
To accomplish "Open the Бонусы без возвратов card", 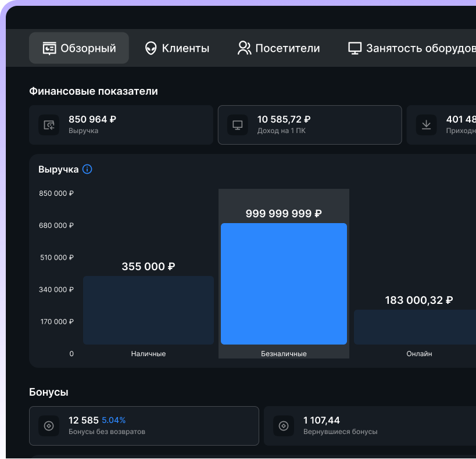I will tap(144, 426).
